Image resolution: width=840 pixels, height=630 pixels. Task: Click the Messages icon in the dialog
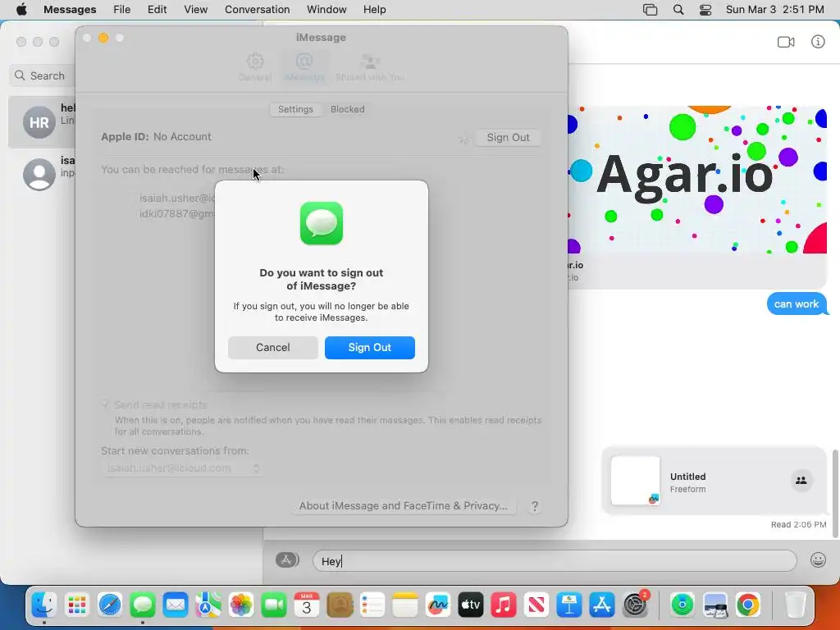[322, 223]
